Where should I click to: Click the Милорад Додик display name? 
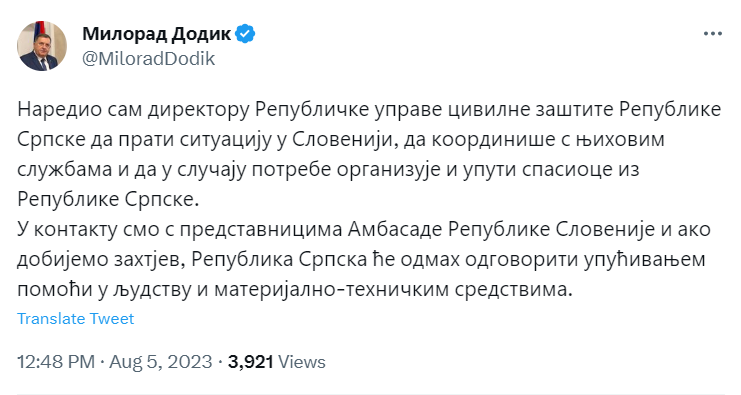pyautogui.click(x=156, y=34)
